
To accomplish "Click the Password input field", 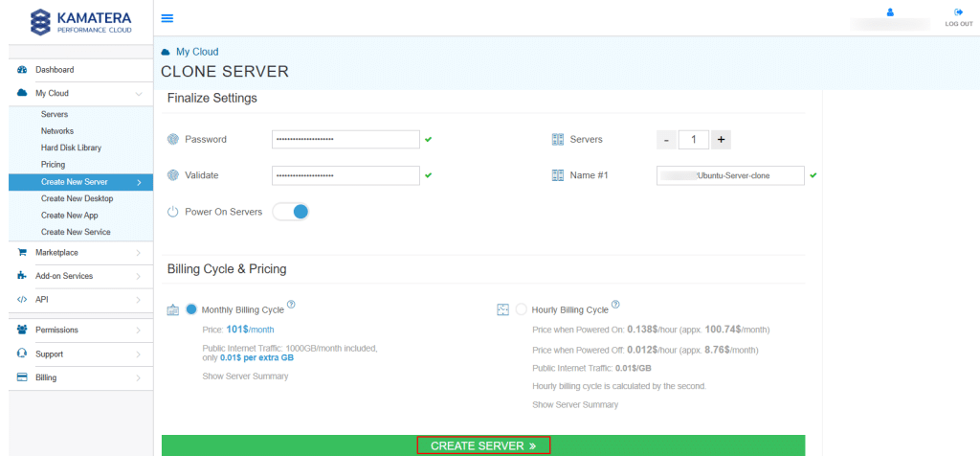I will pos(345,140).
